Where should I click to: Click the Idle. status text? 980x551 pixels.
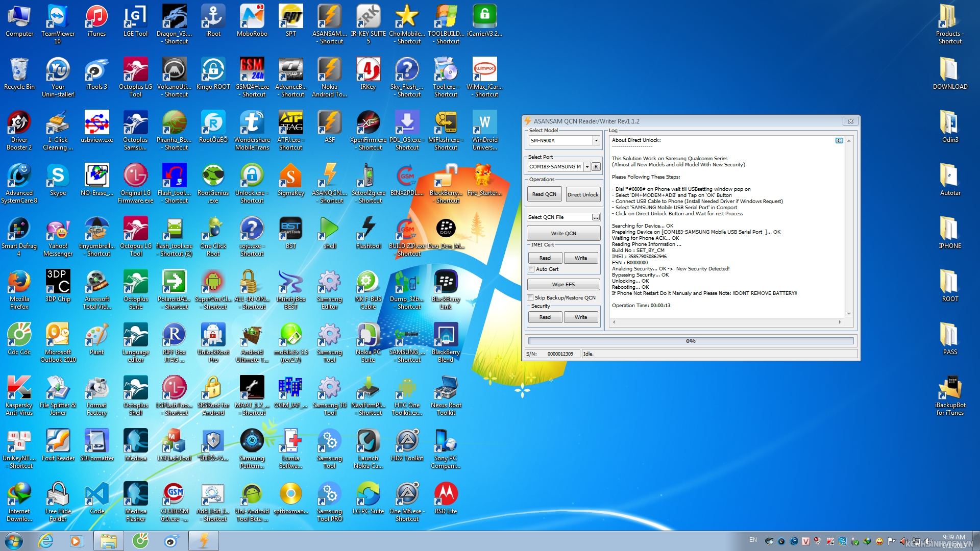coord(589,354)
